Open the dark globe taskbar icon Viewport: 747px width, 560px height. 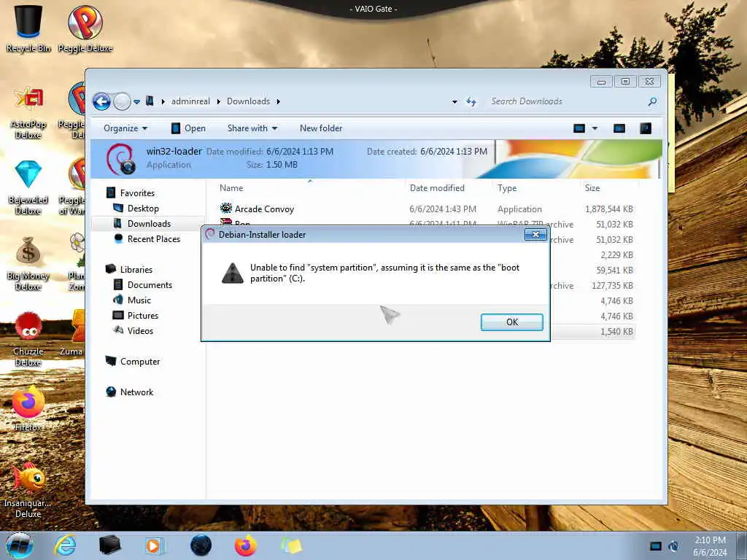click(x=201, y=545)
